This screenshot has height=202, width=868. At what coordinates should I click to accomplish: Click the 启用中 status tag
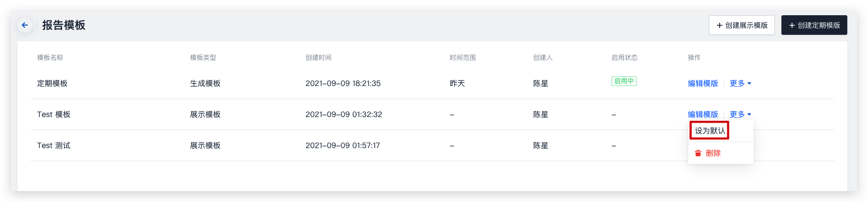pos(624,81)
